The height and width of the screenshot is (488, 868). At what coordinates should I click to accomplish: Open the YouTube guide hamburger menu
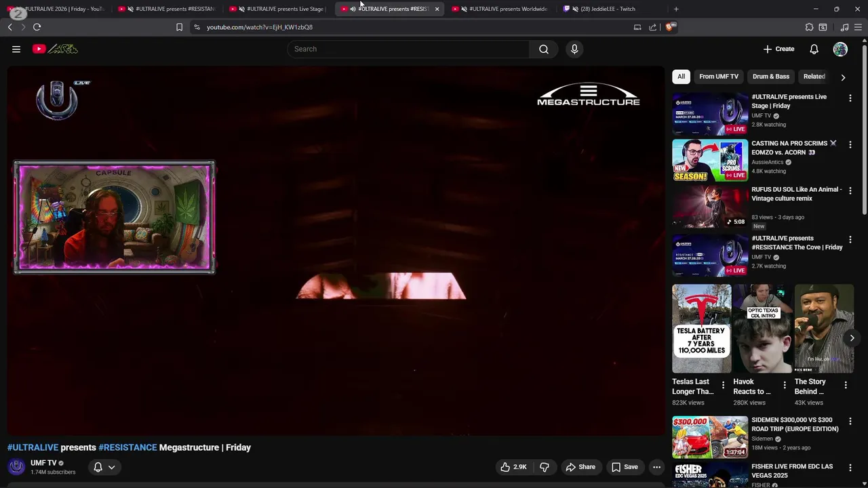16,49
